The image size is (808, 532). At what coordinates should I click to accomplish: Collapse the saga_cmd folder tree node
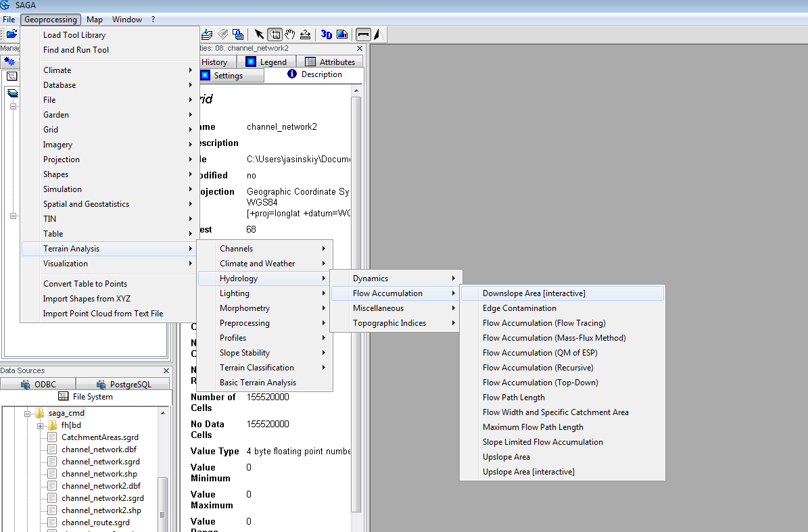pos(28,413)
